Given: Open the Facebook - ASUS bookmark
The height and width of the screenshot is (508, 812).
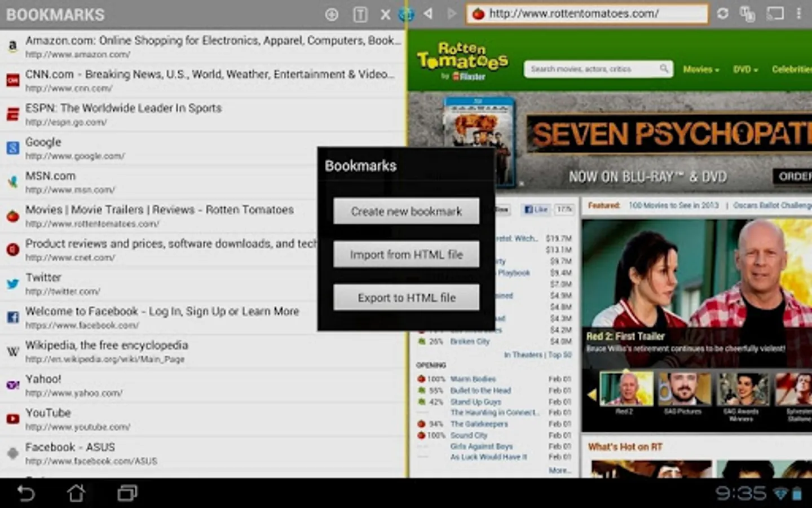Looking at the screenshot, I should tap(203, 453).
